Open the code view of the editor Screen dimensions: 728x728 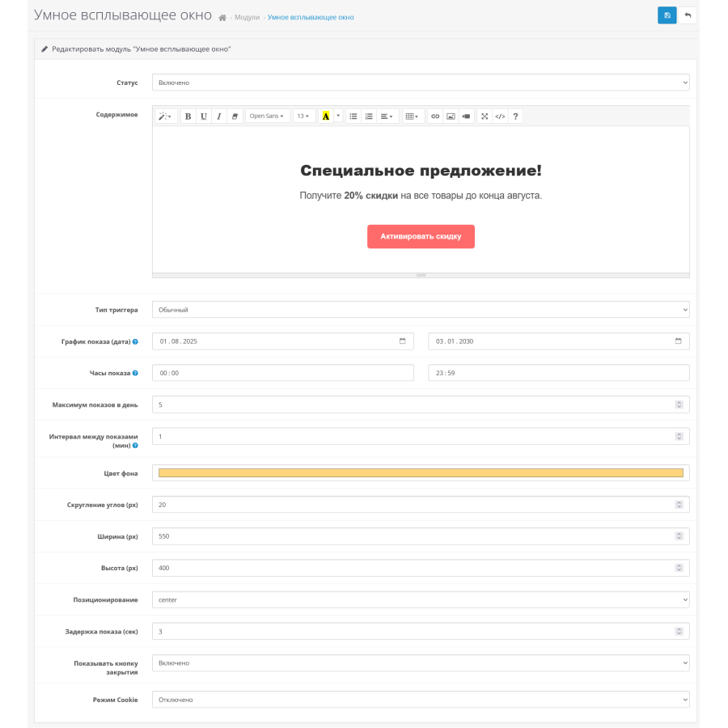[x=500, y=116]
